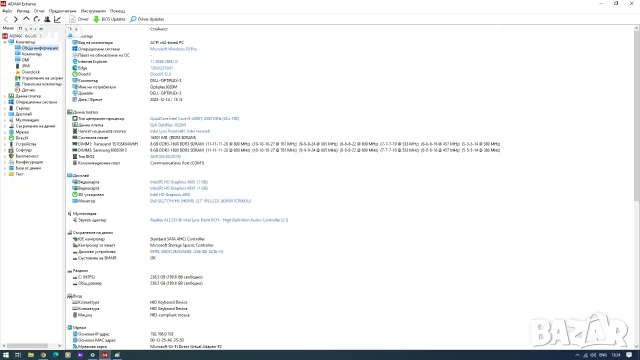Click the user/person icon in toolbar
Image resolution: width=640 pixels, height=360 pixels.
click(x=47, y=19)
